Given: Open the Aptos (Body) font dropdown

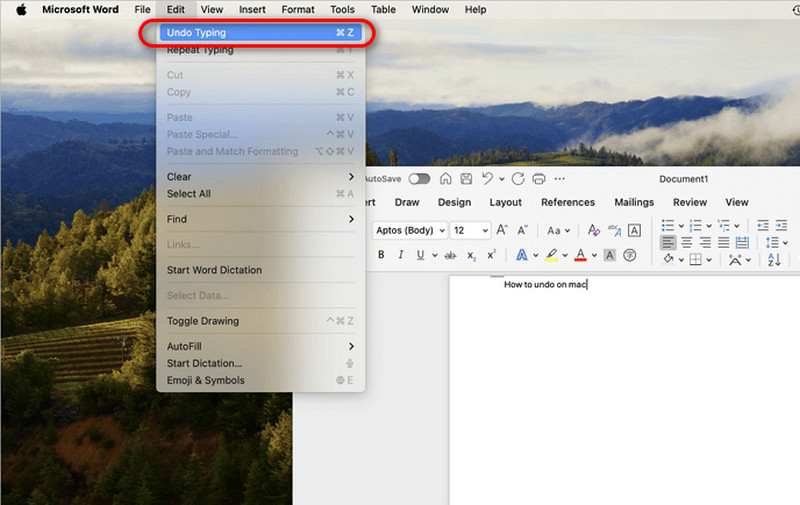Looking at the screenshot, I should click(x=409, y=230).
